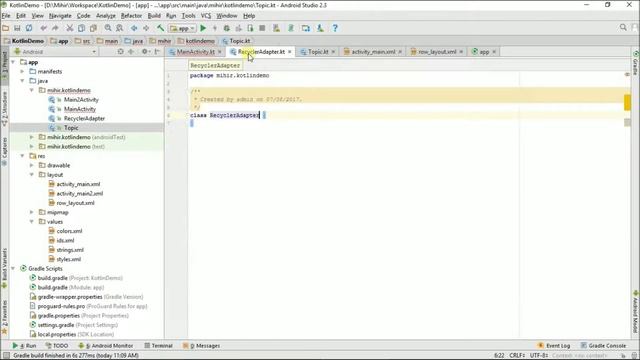Screen dimensions: 640x360
Task: Collapse the Gradle Scripts node
Action: 13,269
